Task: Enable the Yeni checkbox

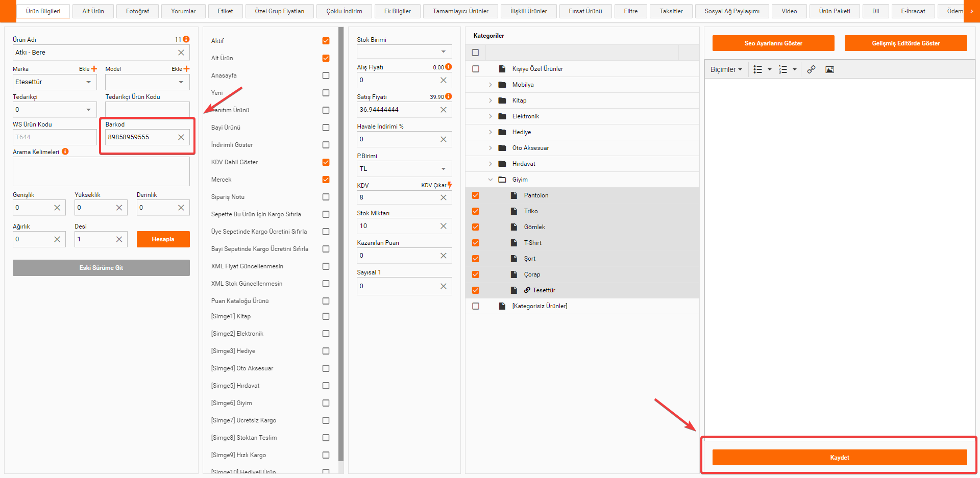Action: click(326, 93)
